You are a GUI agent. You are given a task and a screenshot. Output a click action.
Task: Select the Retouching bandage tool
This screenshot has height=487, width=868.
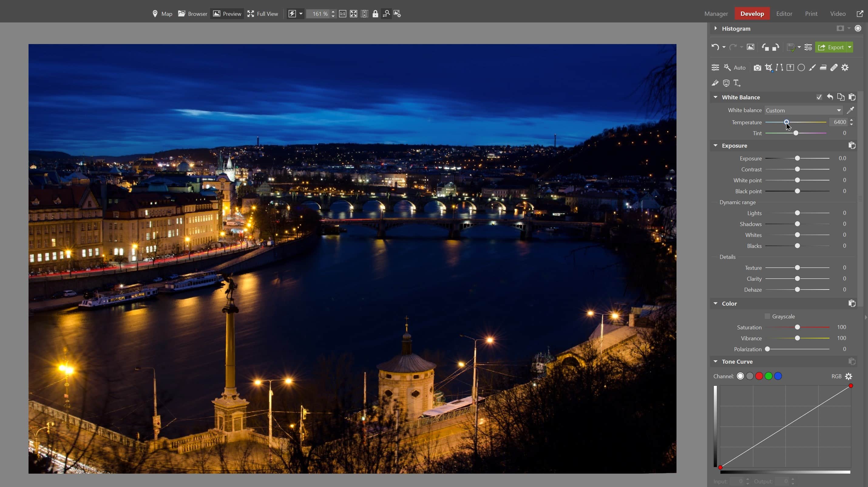click(x=834, y=67)
